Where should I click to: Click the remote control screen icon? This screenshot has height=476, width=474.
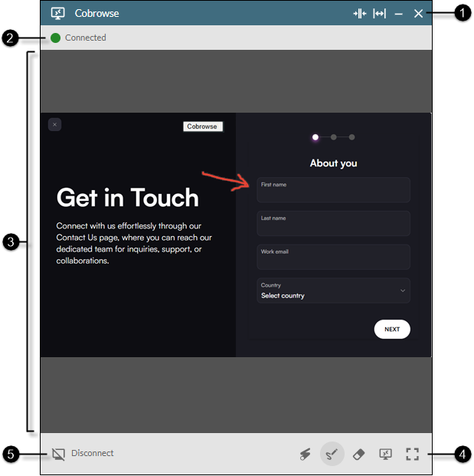click(x=386, y=454)
